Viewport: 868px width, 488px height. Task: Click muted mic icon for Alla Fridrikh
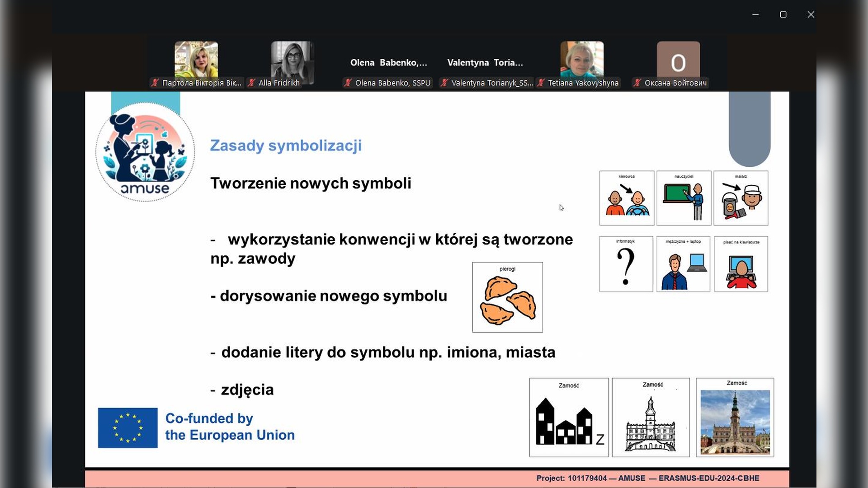pyautogui.click(x=251, y=83)
